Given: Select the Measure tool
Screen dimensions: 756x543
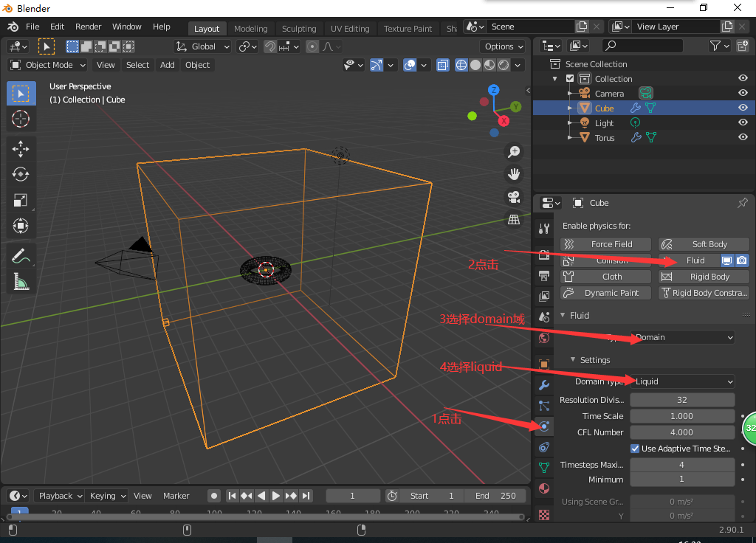Looking at the screenshot, I should click(x=21, y=281).
